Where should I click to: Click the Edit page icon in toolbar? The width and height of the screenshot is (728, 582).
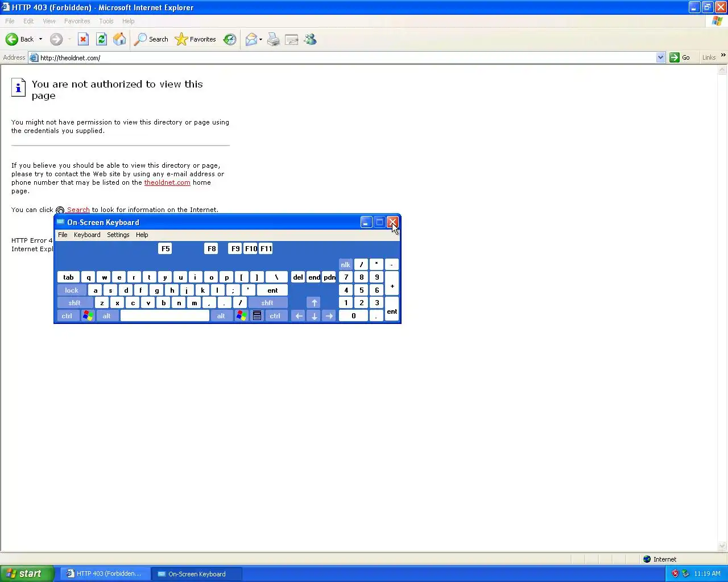coord(292,39)
